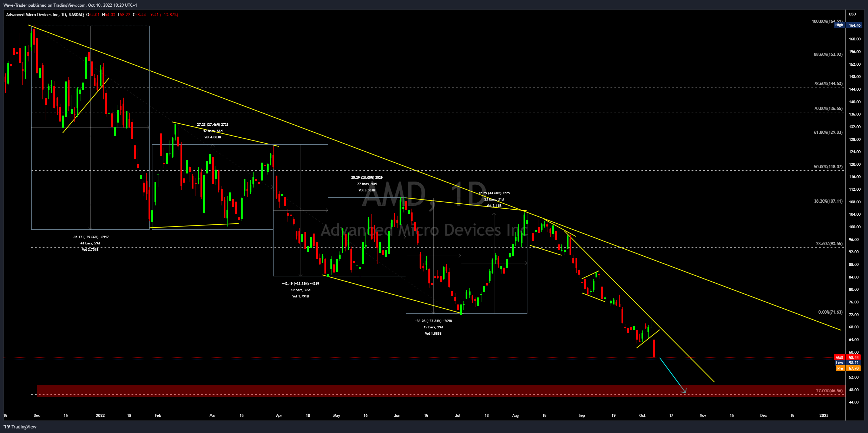Click the Aug label on the time axis

point(515,415)
